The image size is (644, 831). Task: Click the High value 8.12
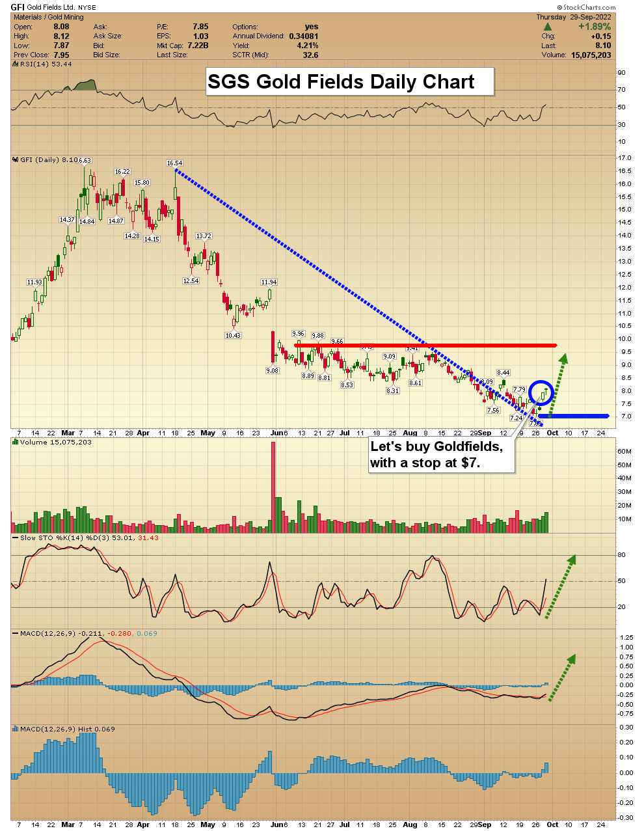(61, 36)
